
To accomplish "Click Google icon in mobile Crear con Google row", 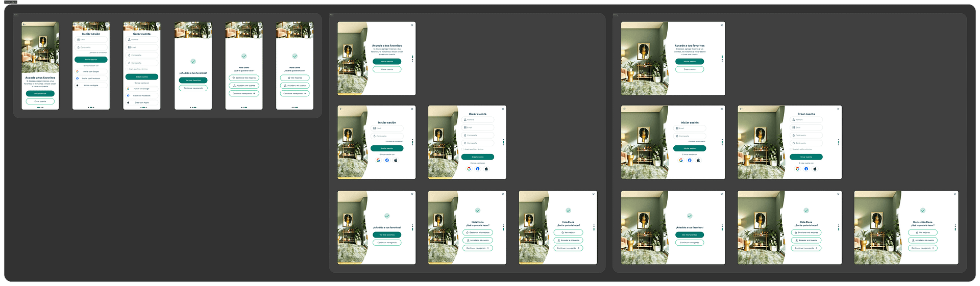I will (x=128, y=89).
